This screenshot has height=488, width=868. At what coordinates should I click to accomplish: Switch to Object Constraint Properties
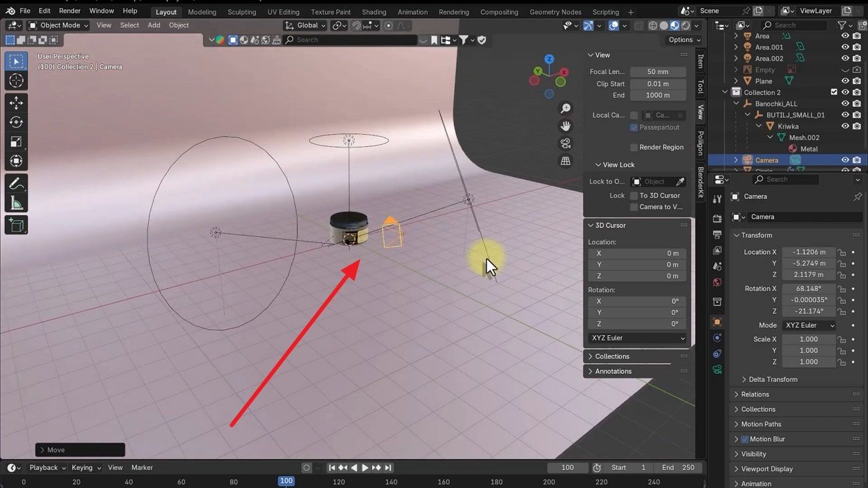pos(717,338)
